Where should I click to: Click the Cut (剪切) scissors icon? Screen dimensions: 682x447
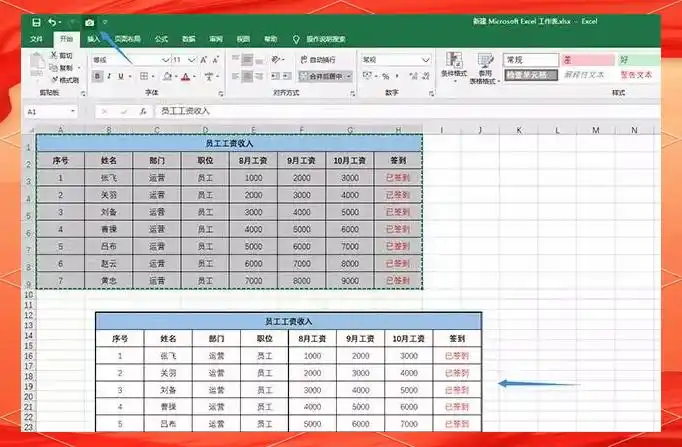(54, 55)
